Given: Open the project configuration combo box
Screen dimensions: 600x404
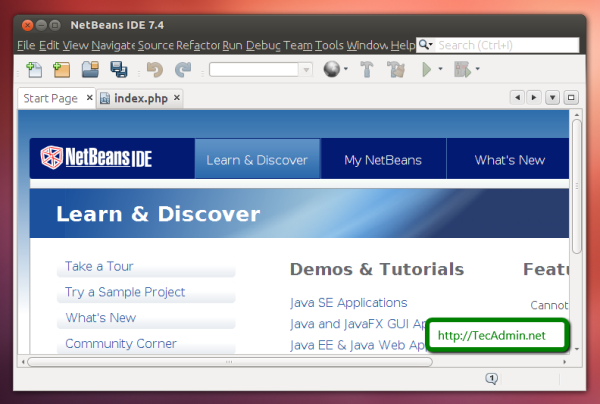Looking at the screenshot, I should pyautogui.click(x=260, y=69).
